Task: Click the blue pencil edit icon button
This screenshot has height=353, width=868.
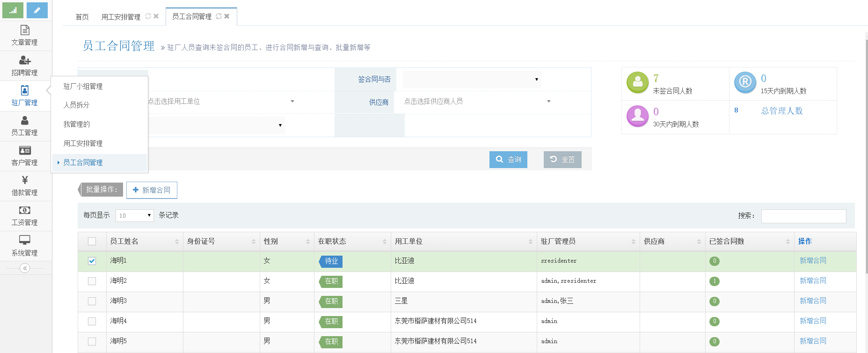Action: [37, 10]
